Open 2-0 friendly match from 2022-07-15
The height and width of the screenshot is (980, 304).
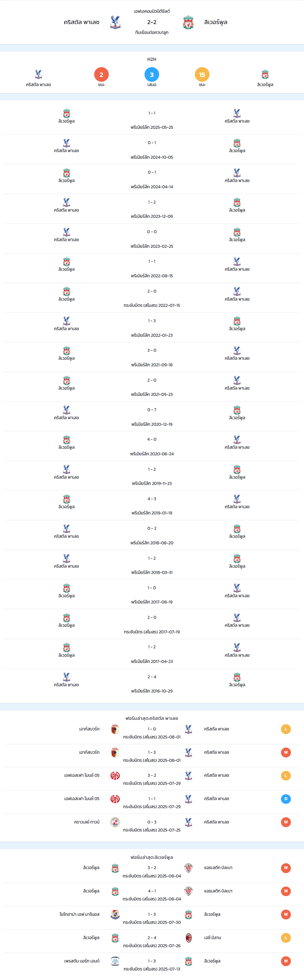tap(152, 298)
